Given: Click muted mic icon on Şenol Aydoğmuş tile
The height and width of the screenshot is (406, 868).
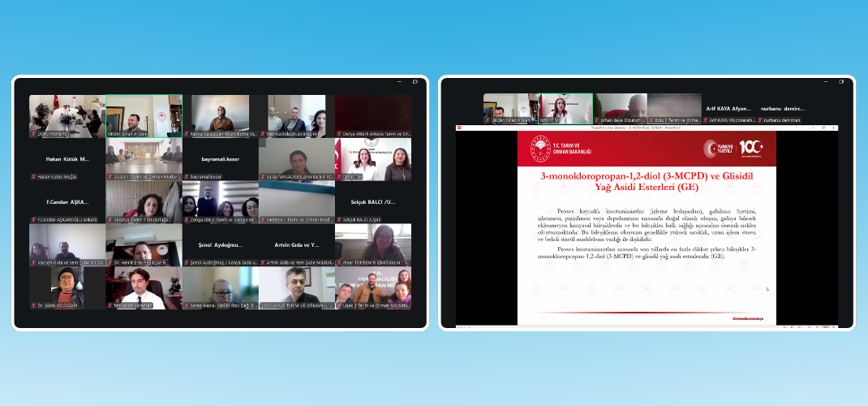Looking at the screenshot, I should pos(186,263).
